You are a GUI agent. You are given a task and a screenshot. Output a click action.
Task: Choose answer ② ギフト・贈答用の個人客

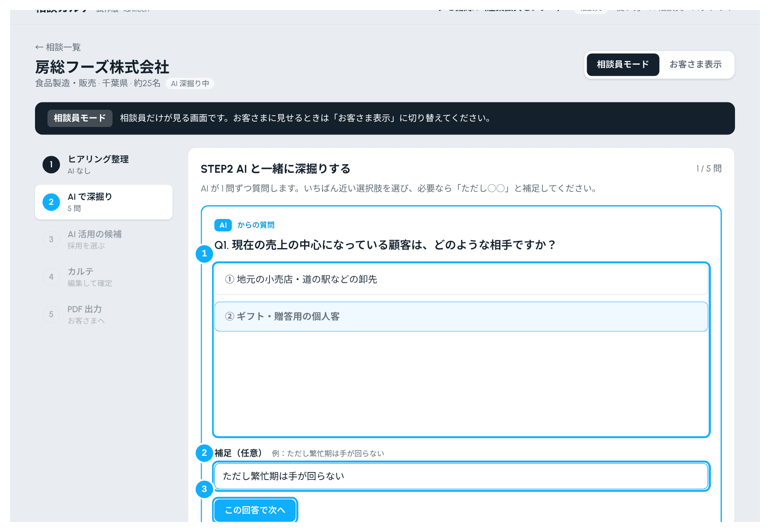click(x=461, y=316)
